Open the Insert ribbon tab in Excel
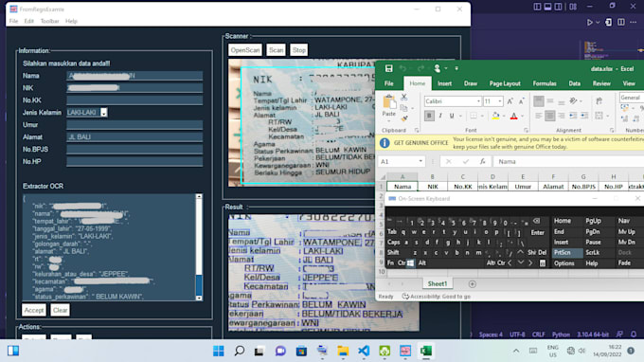Screen dimensions: 644x362 tap(444, 83)
